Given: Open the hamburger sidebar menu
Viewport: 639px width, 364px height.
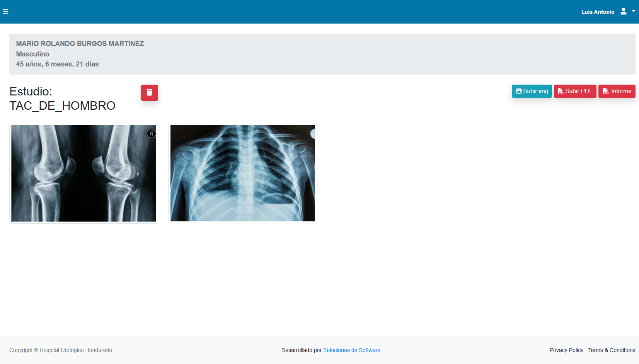Looking at the screenshot, I should click(x=5, y=12).
